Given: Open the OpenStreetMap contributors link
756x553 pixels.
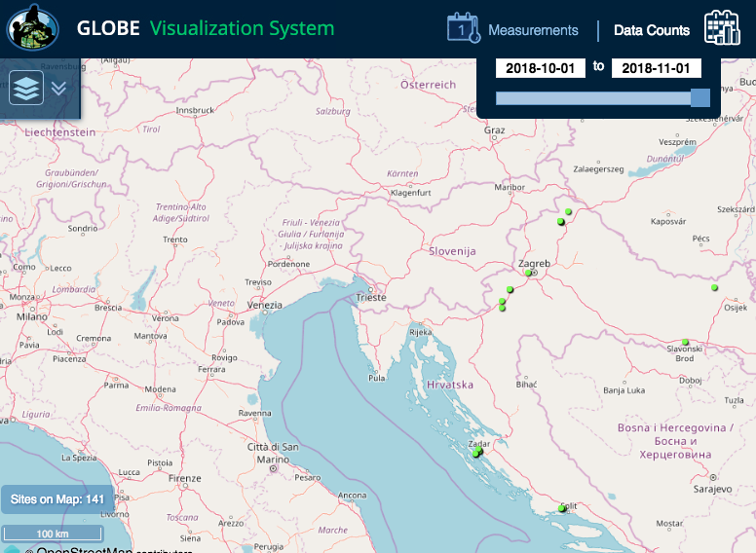Looking at the screenshot, I should (x=107, y=551).
